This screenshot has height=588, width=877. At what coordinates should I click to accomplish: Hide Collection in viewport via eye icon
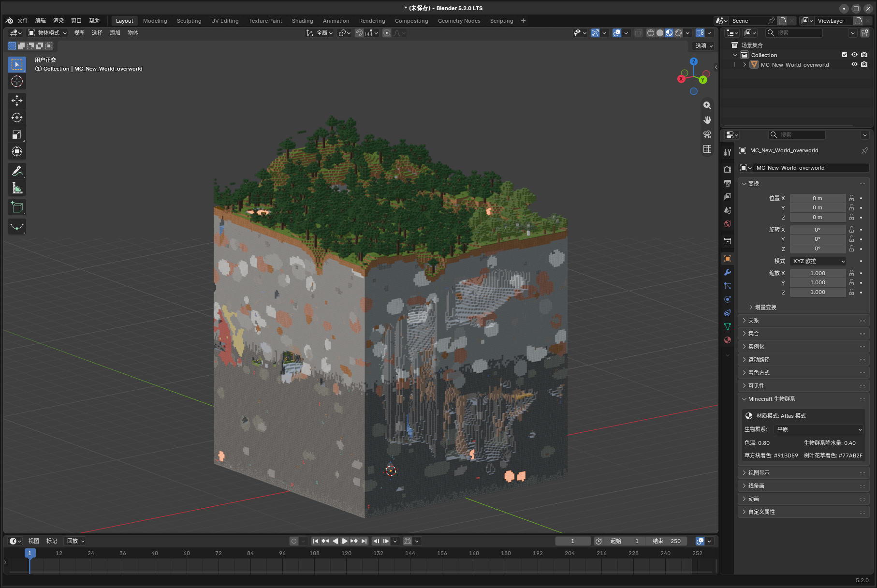pos(855,55)
